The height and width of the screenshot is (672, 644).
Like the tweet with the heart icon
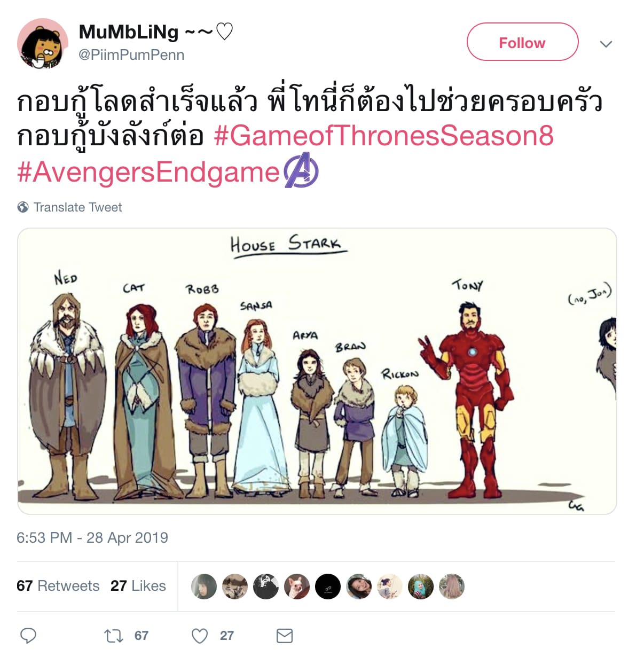click(x=199, y=636)
